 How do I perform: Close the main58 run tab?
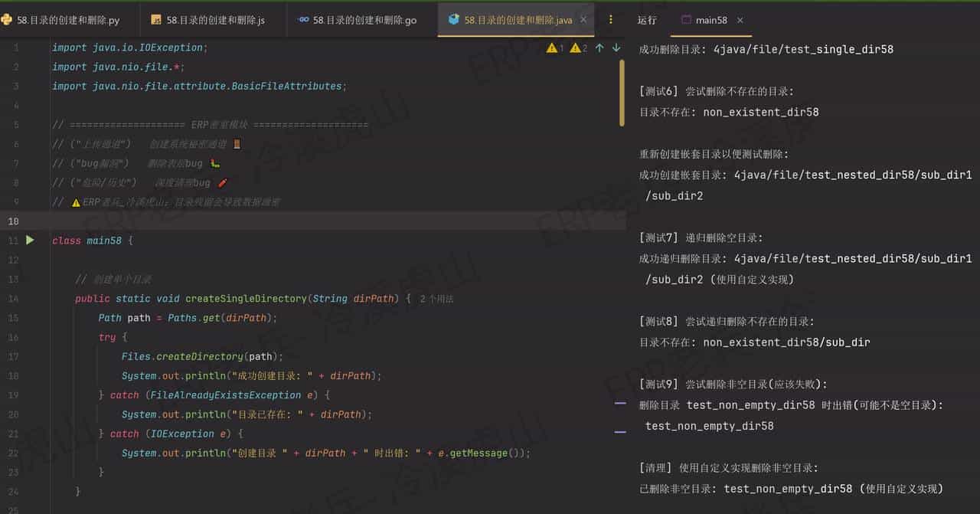coord(740,21)
